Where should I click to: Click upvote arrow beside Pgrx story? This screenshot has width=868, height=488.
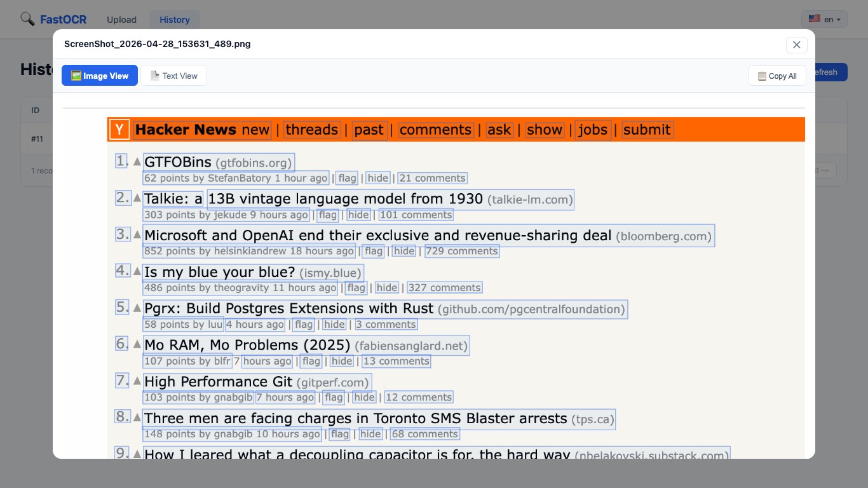coord(137,308)
